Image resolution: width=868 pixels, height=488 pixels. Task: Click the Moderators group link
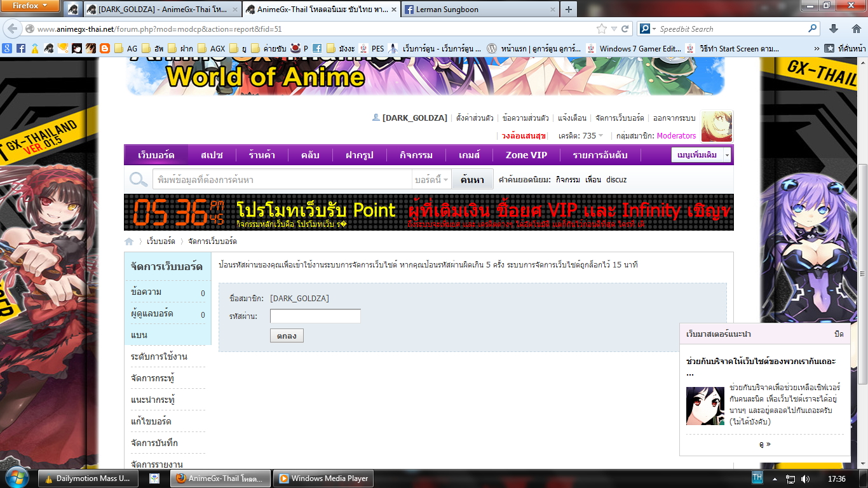(676, 135)
